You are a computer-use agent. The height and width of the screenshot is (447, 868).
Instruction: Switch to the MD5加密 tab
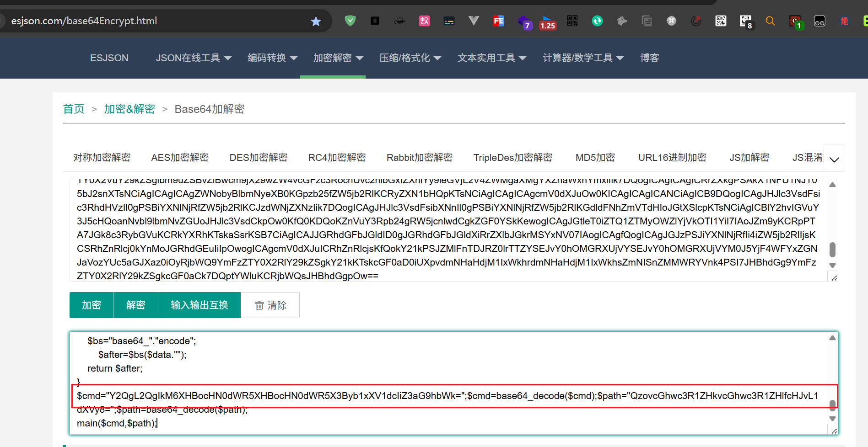coord(594,157)
